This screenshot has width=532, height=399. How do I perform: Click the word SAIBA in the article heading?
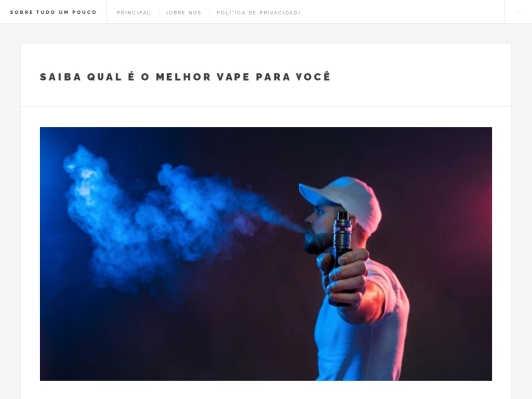click(61, 77)
